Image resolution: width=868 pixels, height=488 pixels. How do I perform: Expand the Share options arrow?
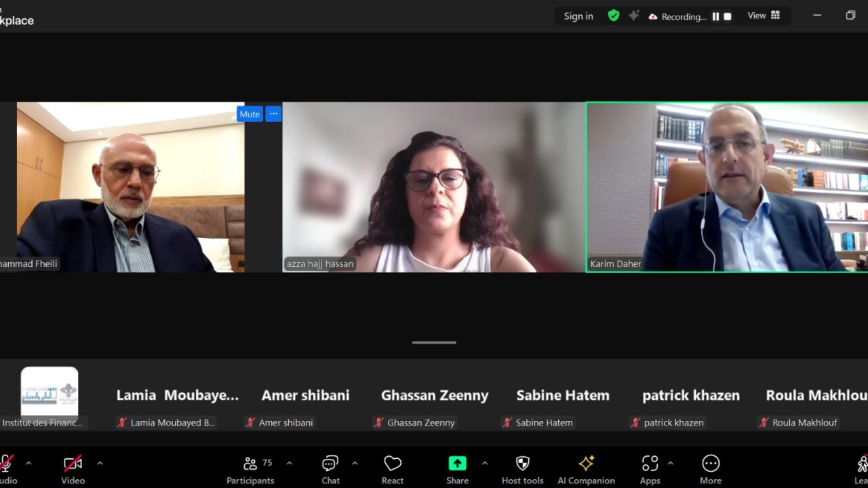(x=484, y=464)
